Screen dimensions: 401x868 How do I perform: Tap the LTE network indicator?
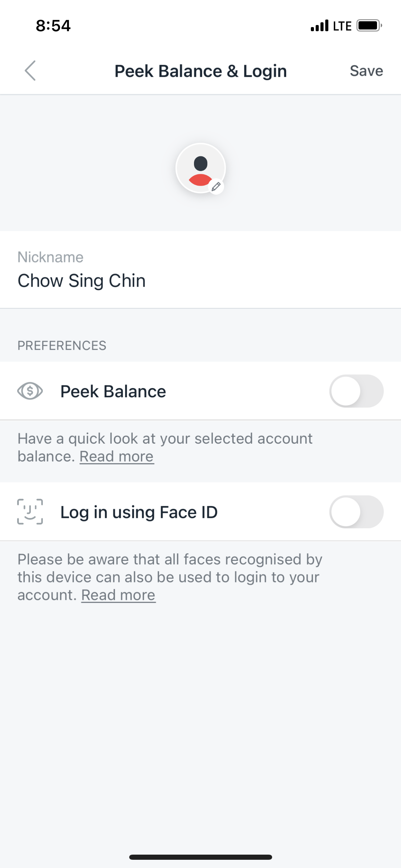[342, 26]
